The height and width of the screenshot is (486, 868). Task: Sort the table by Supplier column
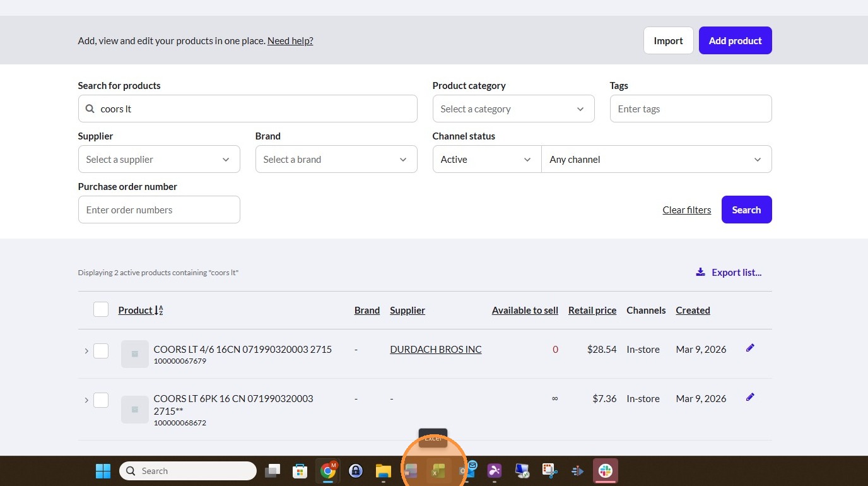click(408, 310)
